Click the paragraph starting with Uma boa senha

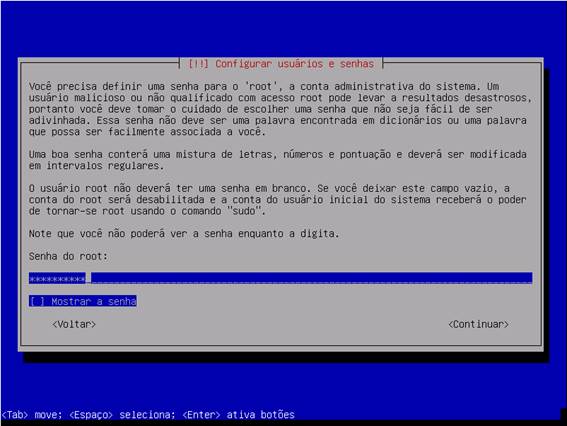278,160
